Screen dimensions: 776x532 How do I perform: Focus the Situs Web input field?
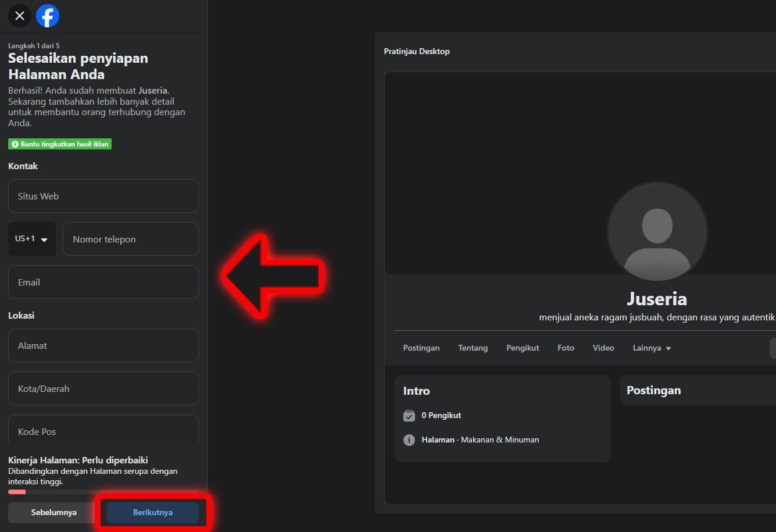(x=103, y=196)
